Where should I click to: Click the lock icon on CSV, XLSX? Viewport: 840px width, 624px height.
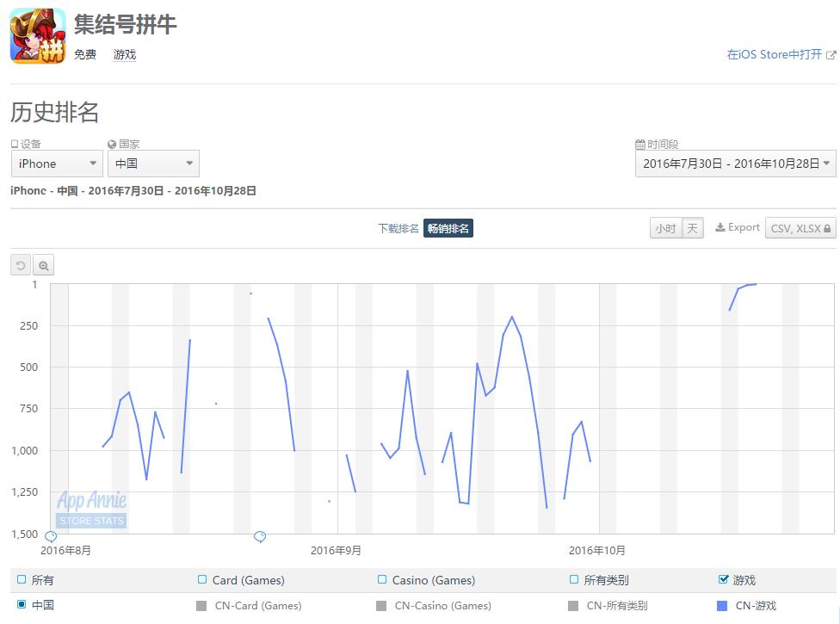(827, 229)
